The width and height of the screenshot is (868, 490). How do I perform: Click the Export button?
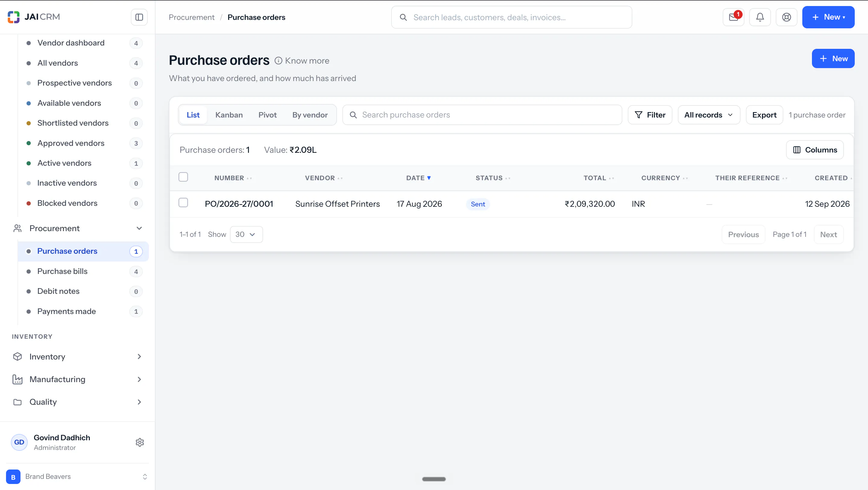[764, 115]
